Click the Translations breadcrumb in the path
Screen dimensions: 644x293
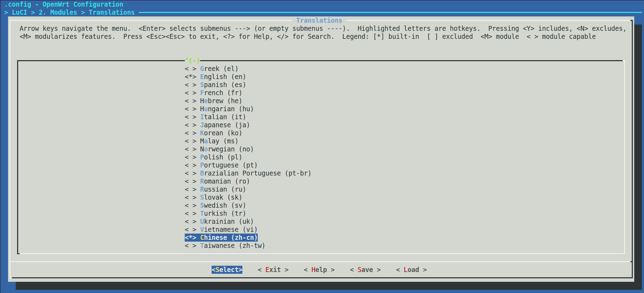coord(112,13)
